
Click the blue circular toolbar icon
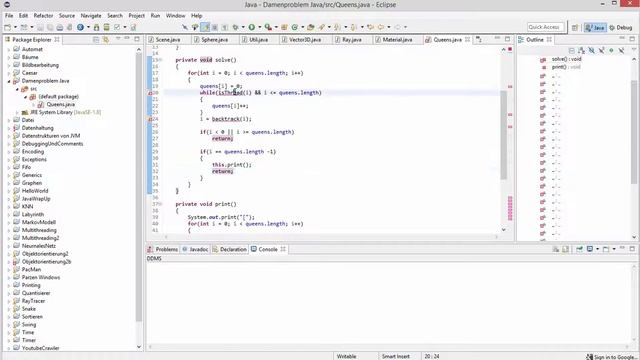(x=80, y=27)
